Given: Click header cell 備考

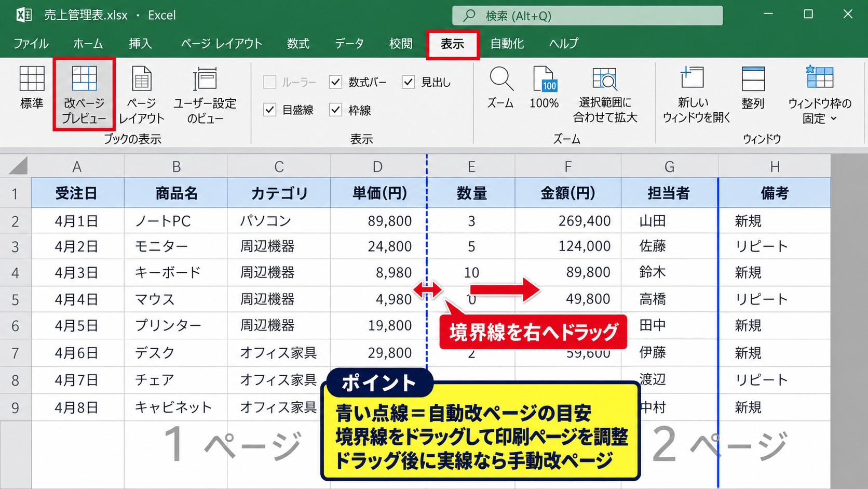Looking at the screenshot, I should (775, 193).
